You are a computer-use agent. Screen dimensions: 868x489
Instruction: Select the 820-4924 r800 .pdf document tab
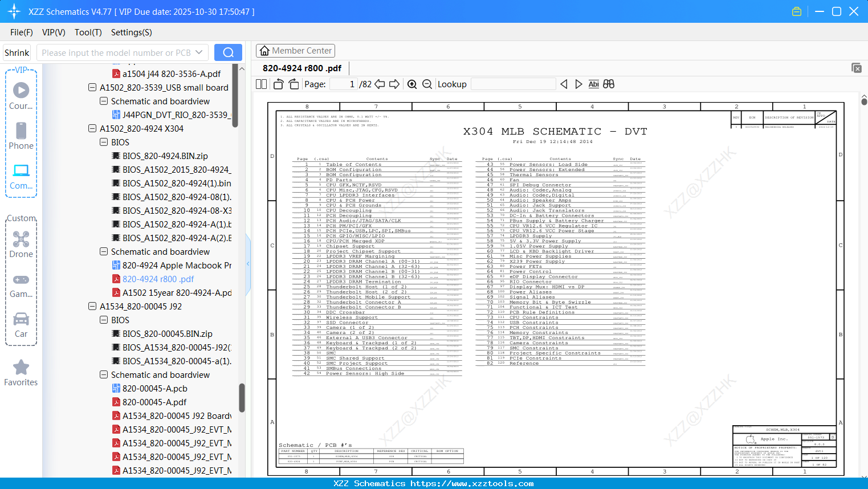coord(302,68)
